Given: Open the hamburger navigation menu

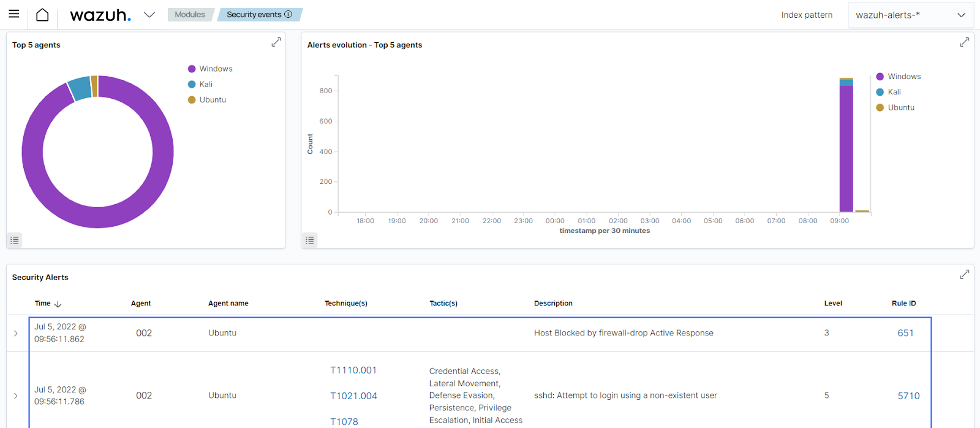Looking at the screenshot, I should (13, 14).
